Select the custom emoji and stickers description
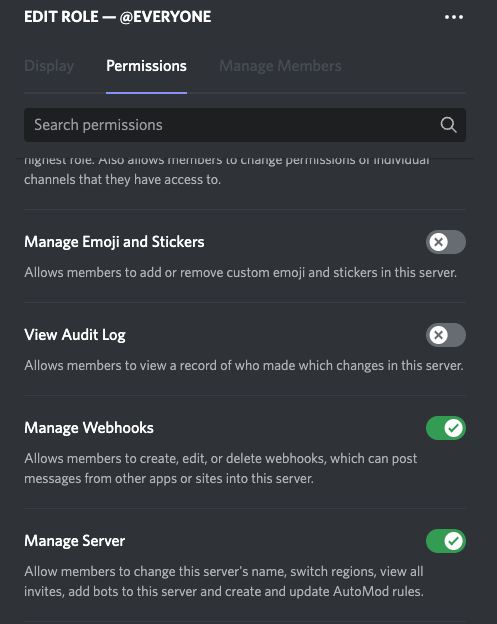Image resolution: width=497 pixels, height=624 pixels. tap(240, 273)
